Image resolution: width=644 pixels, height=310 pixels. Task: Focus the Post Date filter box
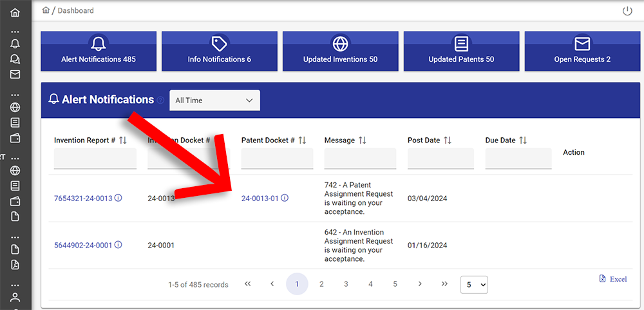coord(440,159)
